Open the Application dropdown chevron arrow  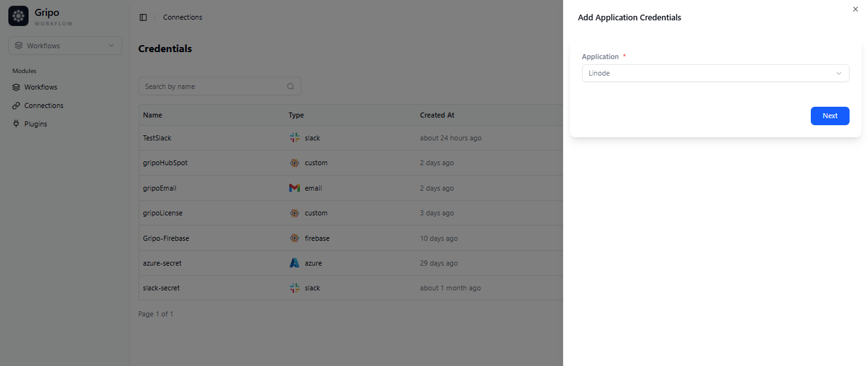click(839, 73)
